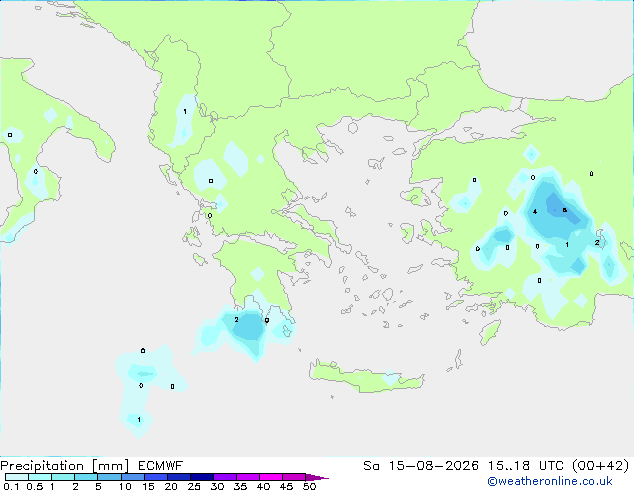Click the '15..18 UTC' time range text
634x490 pixels.
(526, 466)
